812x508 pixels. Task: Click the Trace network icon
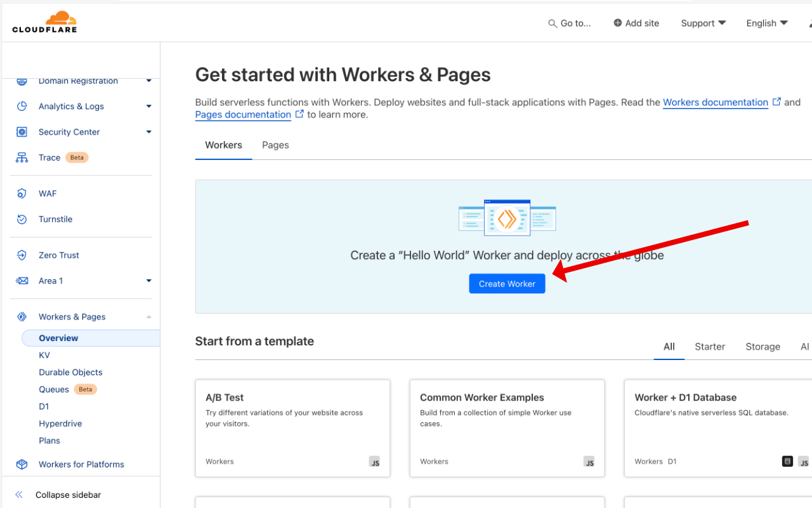22,157
